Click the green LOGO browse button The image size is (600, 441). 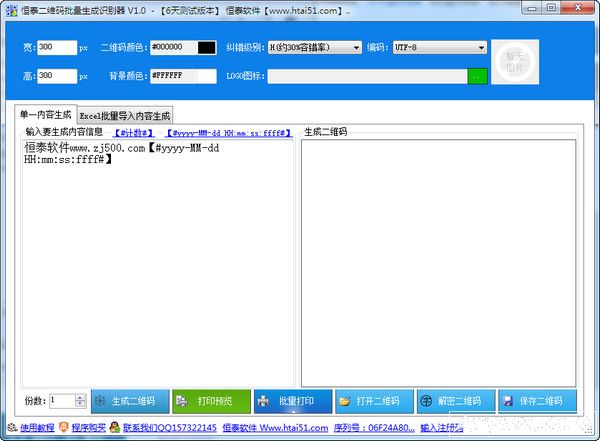coord(478,76)
